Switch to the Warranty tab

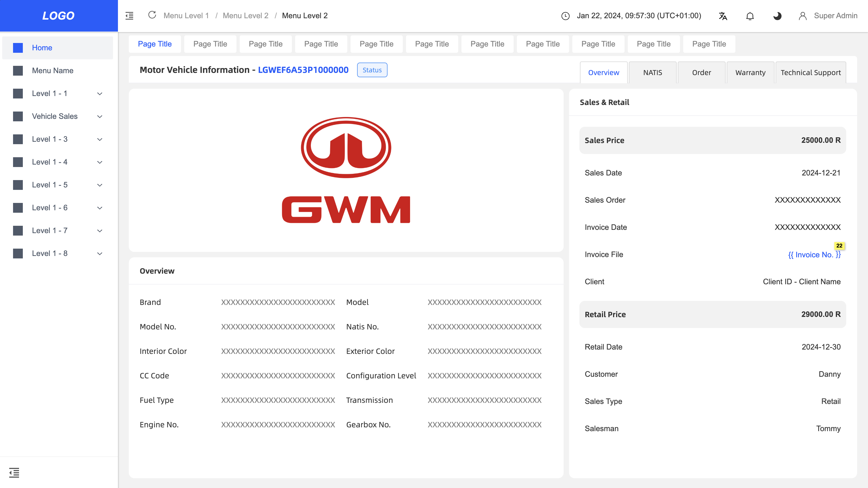coord(750,73)
